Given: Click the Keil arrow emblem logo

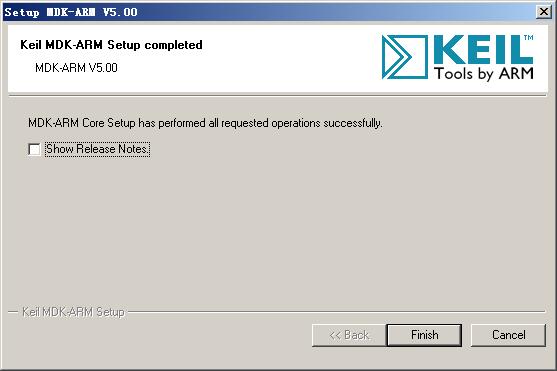Looking at the screenshot, I should [x=405, y=57].
